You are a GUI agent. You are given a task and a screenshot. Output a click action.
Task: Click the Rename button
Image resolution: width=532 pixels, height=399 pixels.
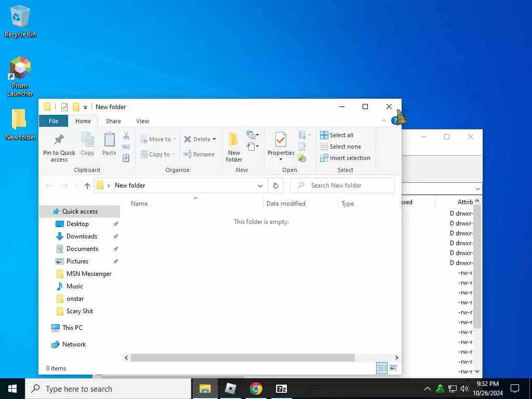199,154
